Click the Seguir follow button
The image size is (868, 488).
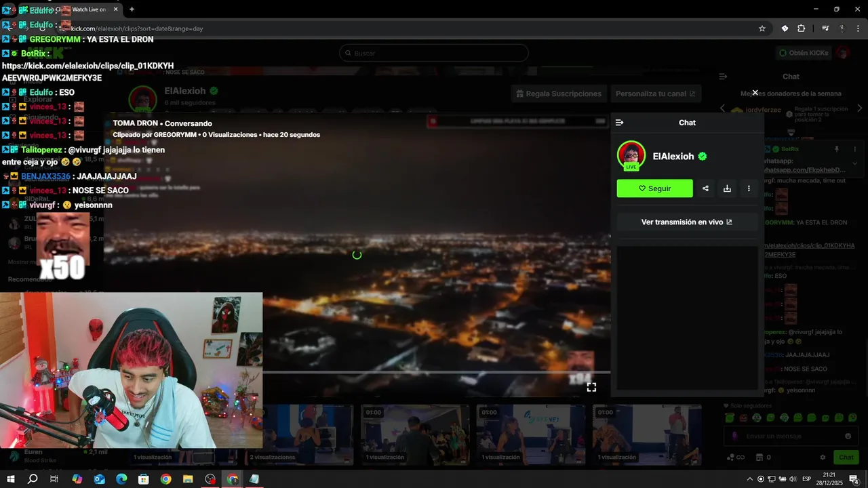[x=655, y=188]
